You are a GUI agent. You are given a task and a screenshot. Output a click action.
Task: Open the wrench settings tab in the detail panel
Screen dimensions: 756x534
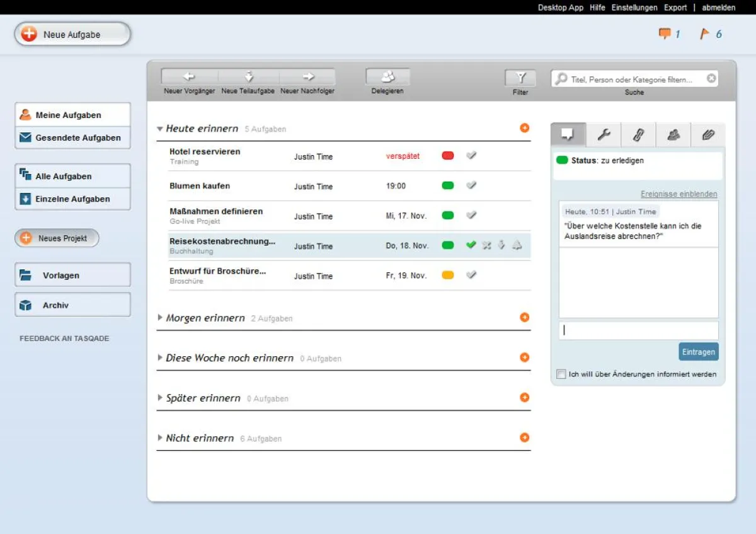(603, 134)
